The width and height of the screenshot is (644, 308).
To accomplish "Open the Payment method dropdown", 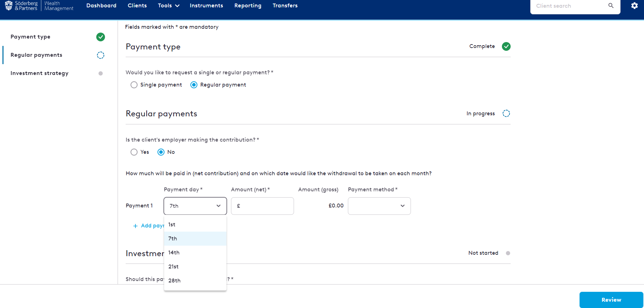I will point(379,206).
